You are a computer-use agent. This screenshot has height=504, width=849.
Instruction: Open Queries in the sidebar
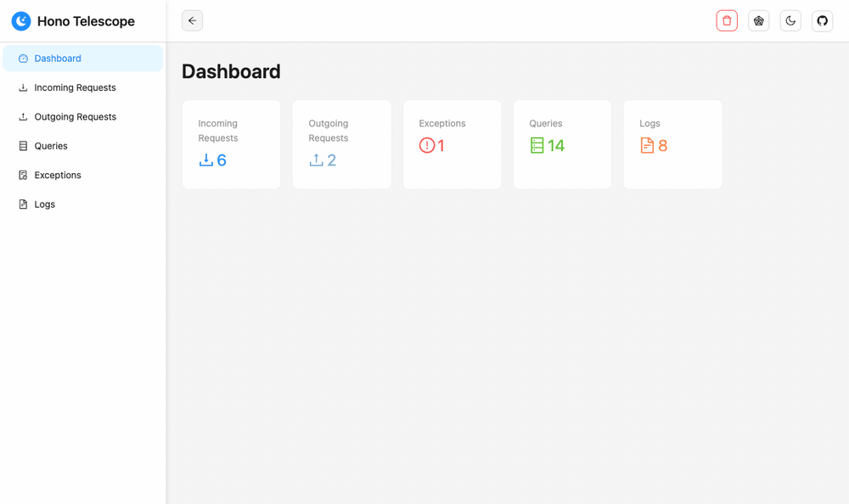(83, 146)
